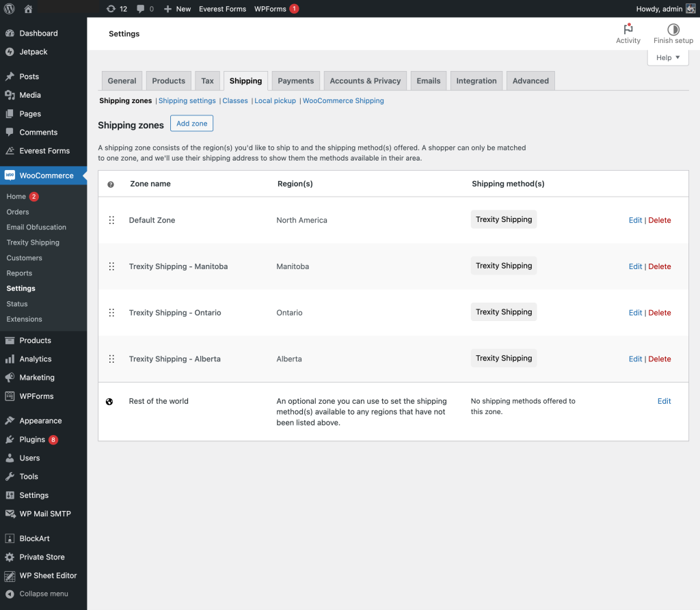Click the drag handle for Trexity Shipping - Manitoba
This screenshot has height=610, width=700.
tap(111, 266)
